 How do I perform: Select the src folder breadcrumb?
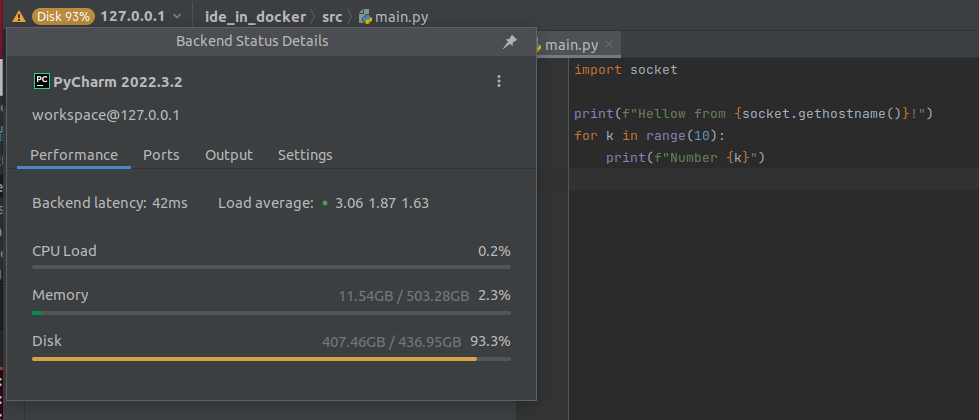[332, 17]
